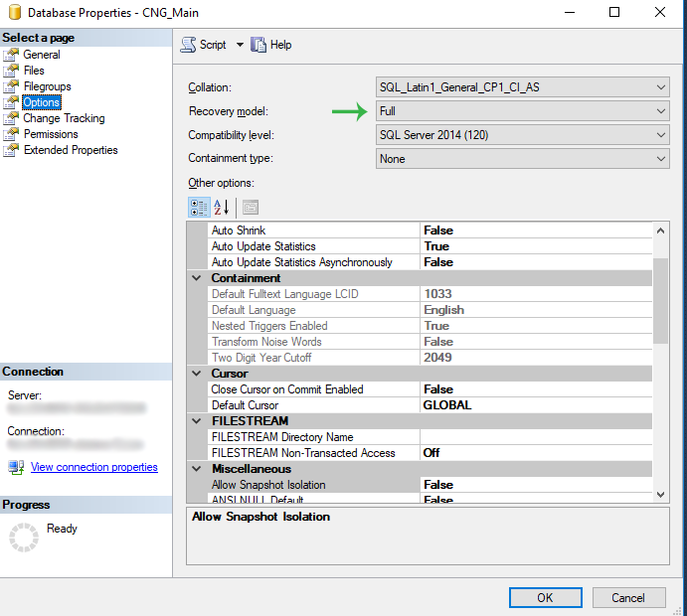The width and height of the screenshot is (687, 616).
Task: Open the Collation dropdown
Action: point(522,87)
